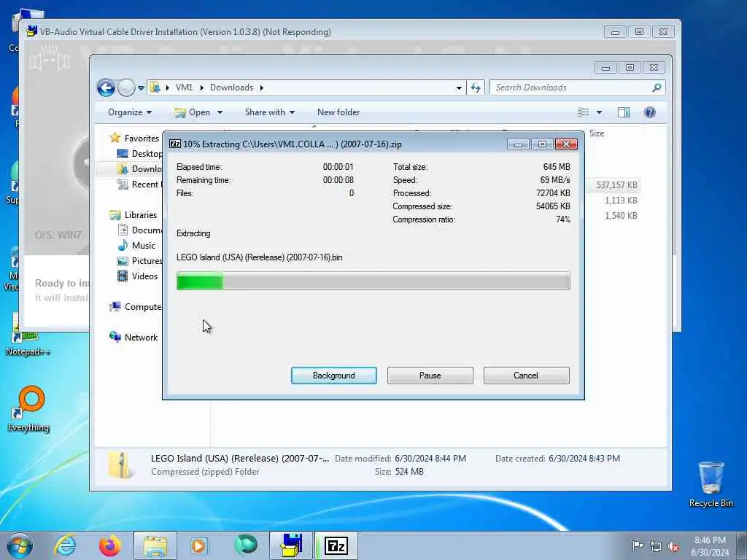
Task: Select Recent Places in sidebar
Action: click(140, 184)
